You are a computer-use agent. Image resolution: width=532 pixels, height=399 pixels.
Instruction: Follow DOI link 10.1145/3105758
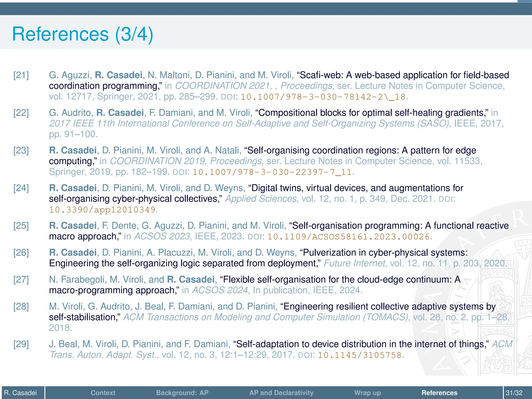pos(360,355)
